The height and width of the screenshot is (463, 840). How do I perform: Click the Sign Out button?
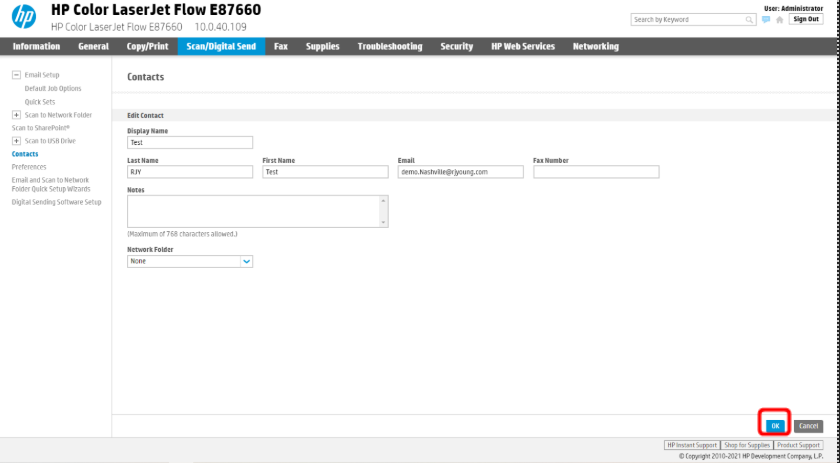[x=806, y=19]
